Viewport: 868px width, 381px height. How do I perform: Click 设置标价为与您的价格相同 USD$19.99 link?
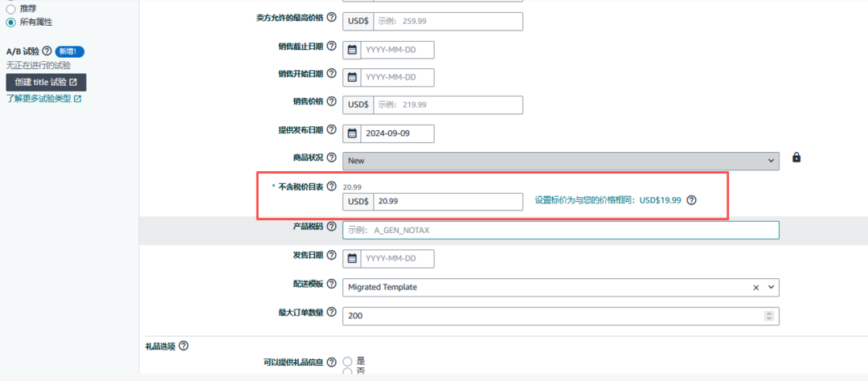(608, 200)
